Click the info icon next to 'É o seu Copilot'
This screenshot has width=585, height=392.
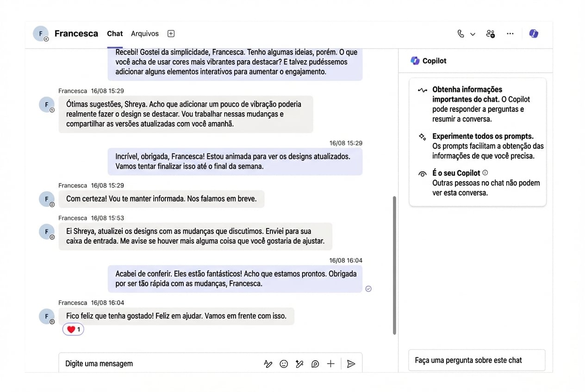point(485,172)
